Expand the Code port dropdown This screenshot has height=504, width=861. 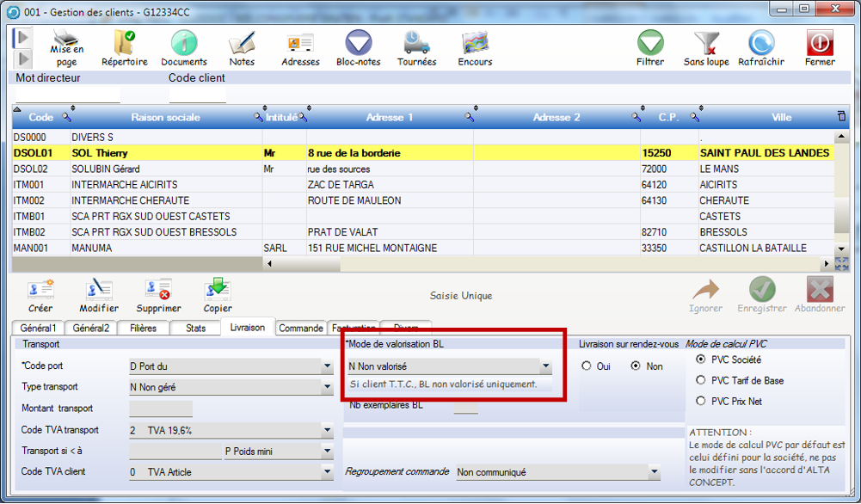point(327,367)
